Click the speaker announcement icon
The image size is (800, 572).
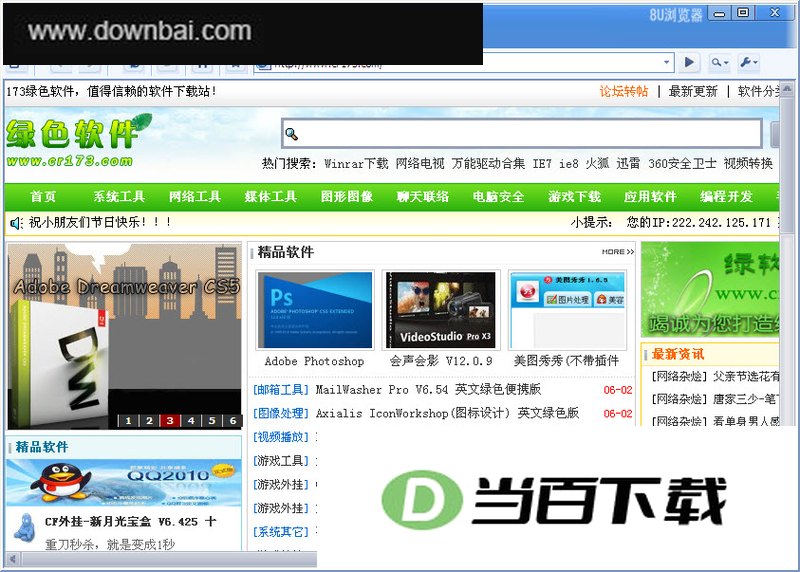point(16,223)
